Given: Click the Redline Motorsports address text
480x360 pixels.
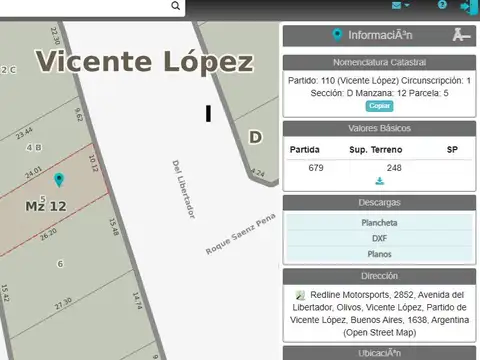Looking at the screenshot, I should point(379,313).
